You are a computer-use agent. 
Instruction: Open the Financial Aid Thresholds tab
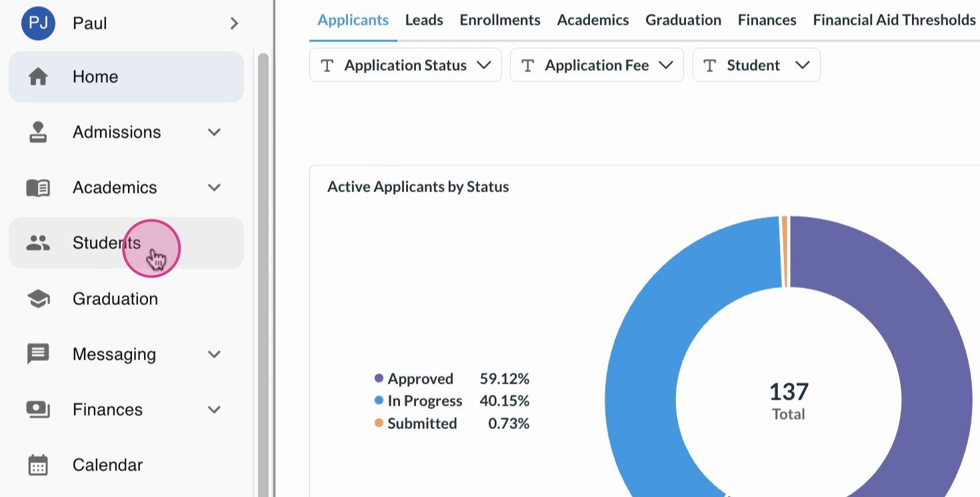tap(894, 20)
